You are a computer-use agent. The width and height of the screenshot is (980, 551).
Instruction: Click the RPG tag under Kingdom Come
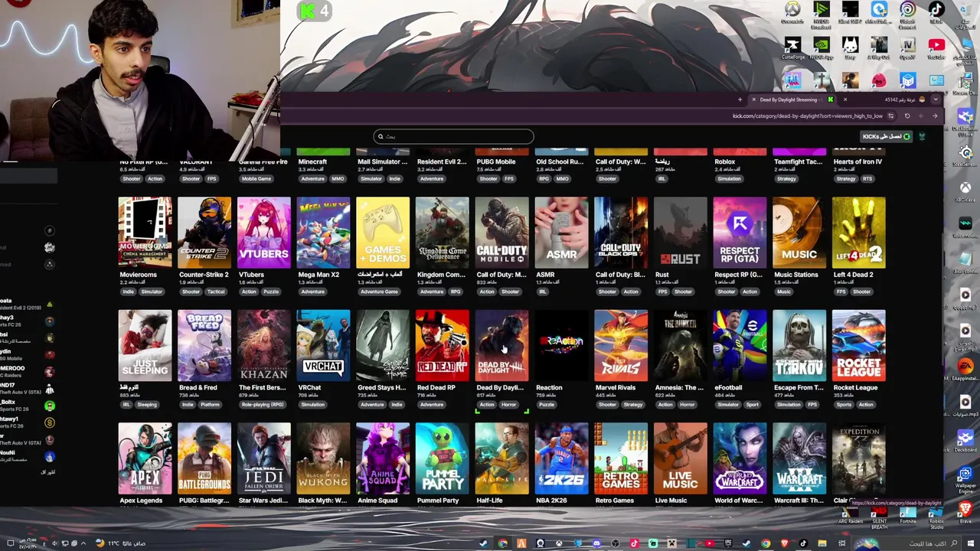click(456, 292)
